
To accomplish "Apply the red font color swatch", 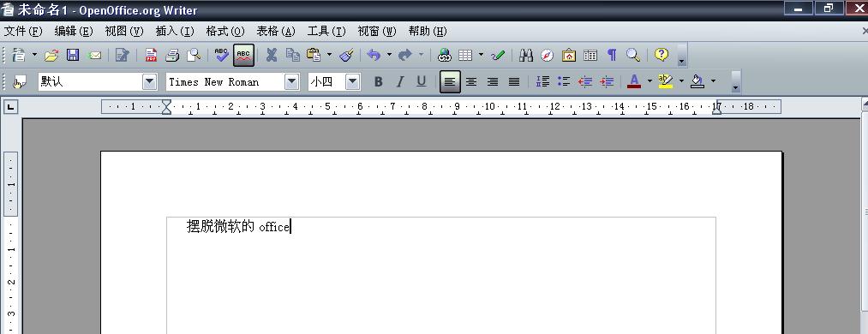I will click(634, 82).
